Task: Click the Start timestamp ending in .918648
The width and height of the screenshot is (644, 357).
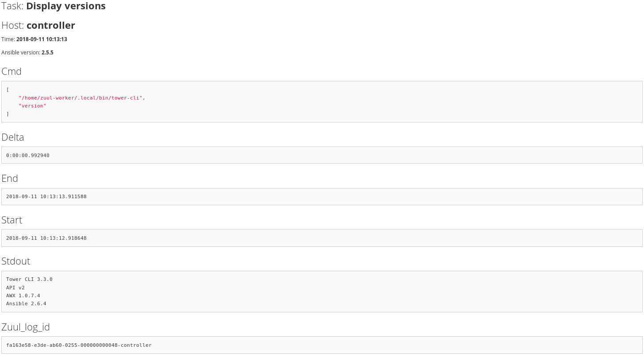Action: click(46, 238)
